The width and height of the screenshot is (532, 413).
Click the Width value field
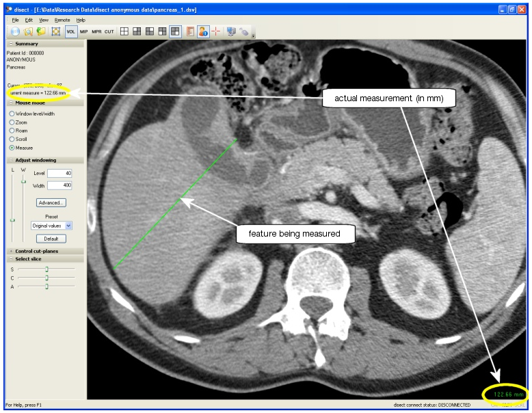(x=59, y=185)
